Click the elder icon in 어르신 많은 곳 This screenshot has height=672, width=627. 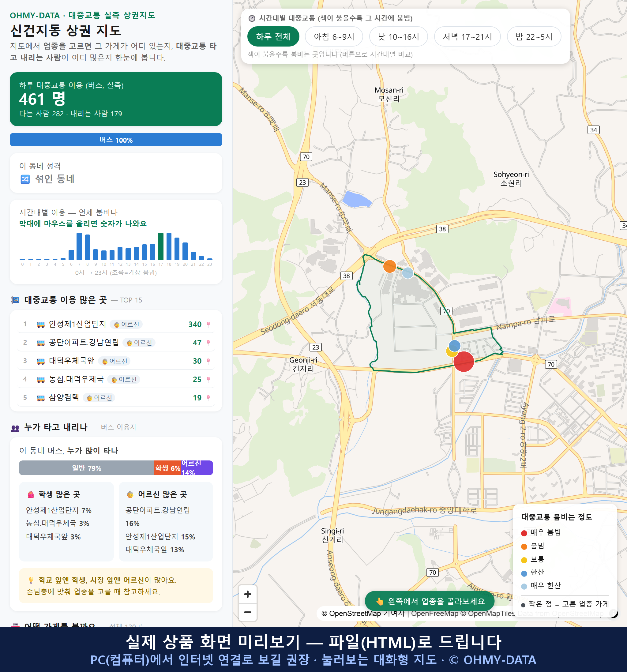tap(130, 494)
